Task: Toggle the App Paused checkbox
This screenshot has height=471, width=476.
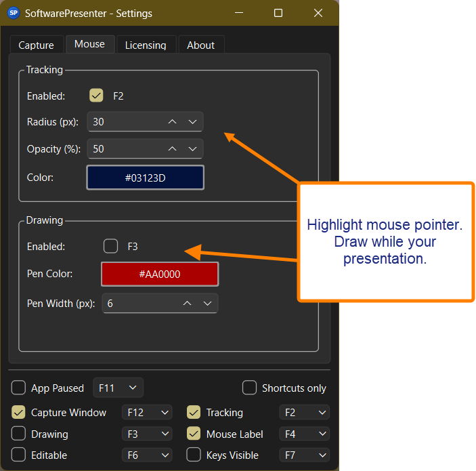Action: [18, 388]
